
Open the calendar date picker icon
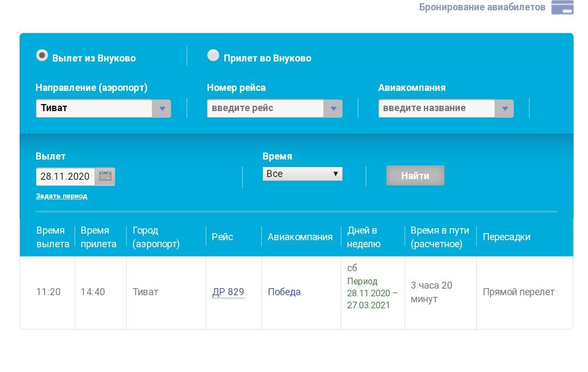coord(105,176)
